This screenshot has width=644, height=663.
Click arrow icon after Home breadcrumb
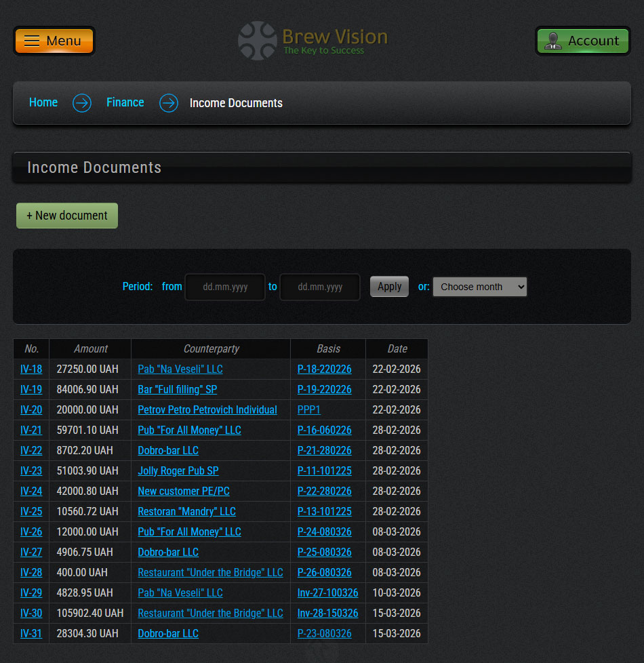(x=82, y=103)
